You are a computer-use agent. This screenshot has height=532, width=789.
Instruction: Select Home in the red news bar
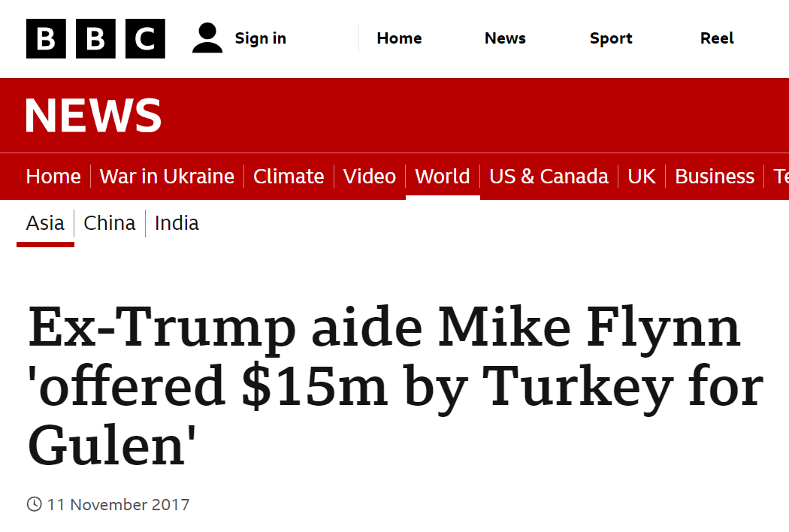tap(53, 177)
